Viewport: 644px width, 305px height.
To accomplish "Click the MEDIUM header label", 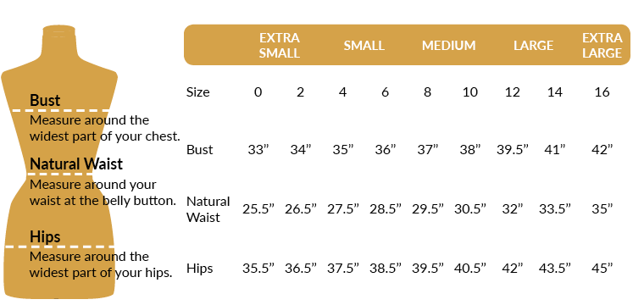I will point(448,45).
